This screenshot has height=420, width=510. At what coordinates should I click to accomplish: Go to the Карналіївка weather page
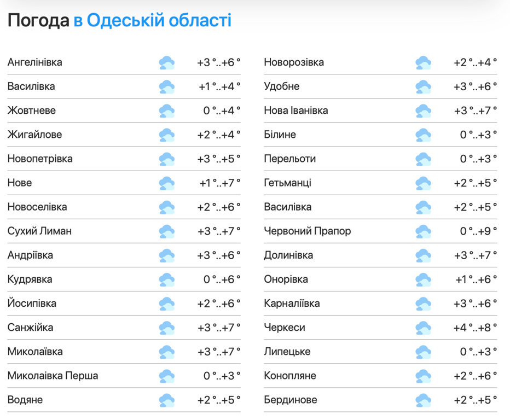pos(292,304)
